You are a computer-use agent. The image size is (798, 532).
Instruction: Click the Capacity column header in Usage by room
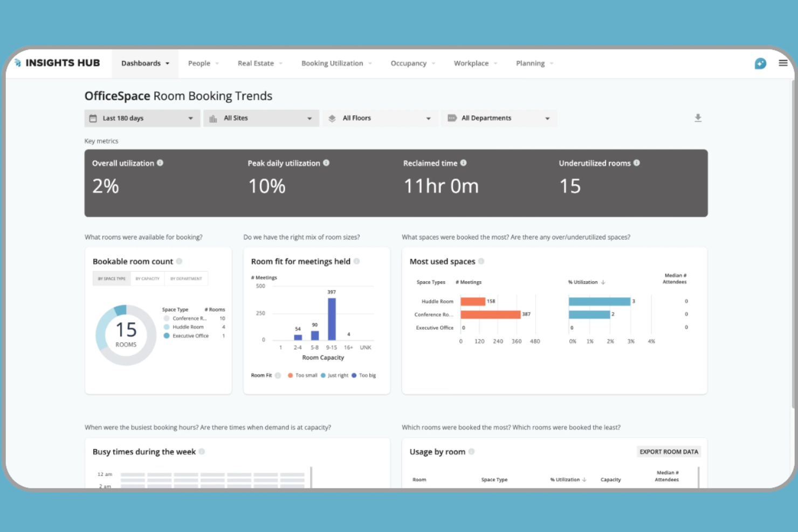click(x=611, y=480)
